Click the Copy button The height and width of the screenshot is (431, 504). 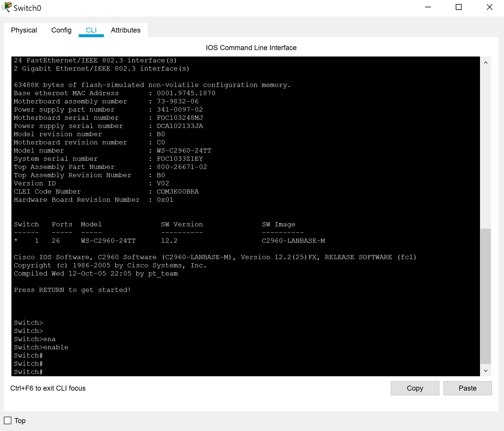[415, 388]
